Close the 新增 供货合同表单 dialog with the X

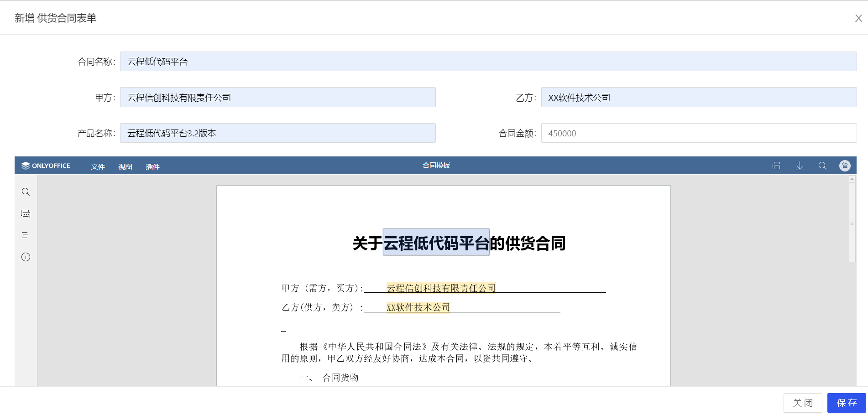point(858,18)
